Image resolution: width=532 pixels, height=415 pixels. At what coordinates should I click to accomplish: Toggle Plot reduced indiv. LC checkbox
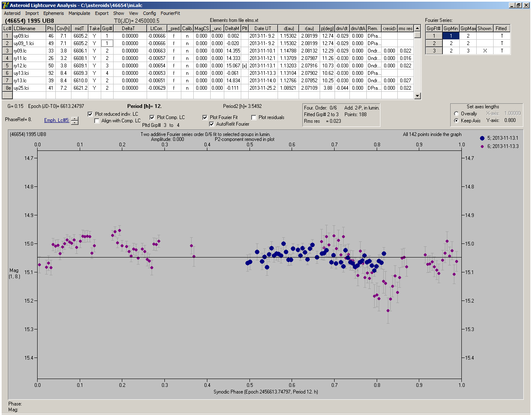[90, 114]
